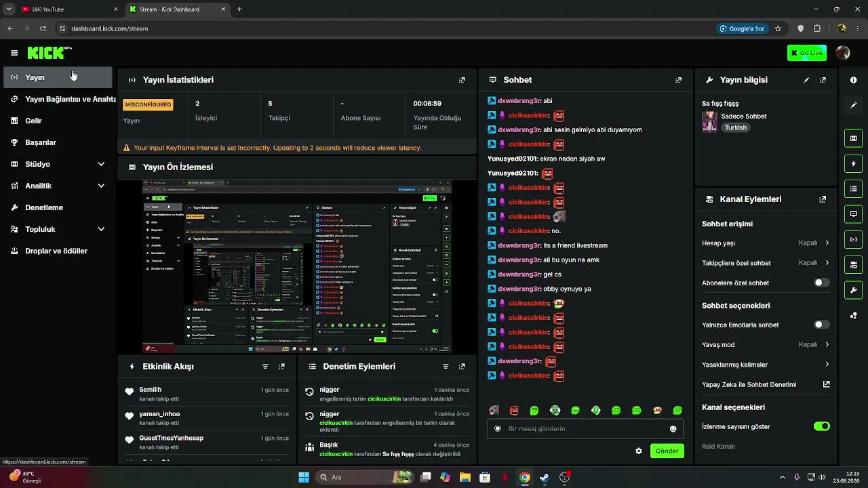Open Yapay Zeka ile Sohbet Denetimi external link
Viewport: 868px width, 488px height.
[x=827, y=384]
